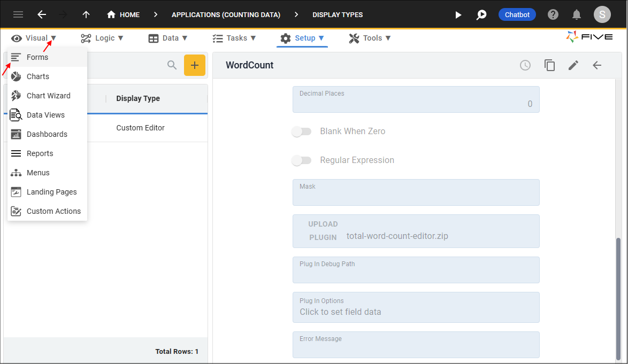628x364 pixels.
Task: Click the hamburger menu icon
Action: click(18, 15)
